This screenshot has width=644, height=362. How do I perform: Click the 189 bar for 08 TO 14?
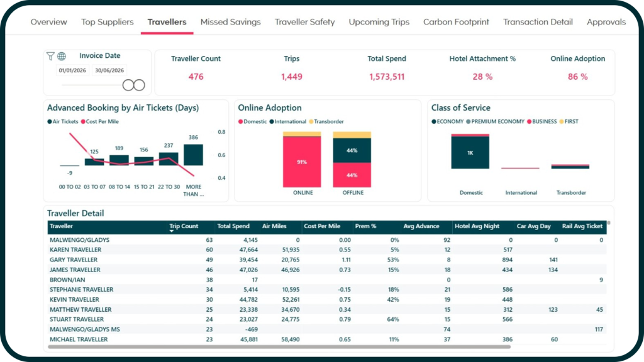pyautogui.click(x=119, y=160)
